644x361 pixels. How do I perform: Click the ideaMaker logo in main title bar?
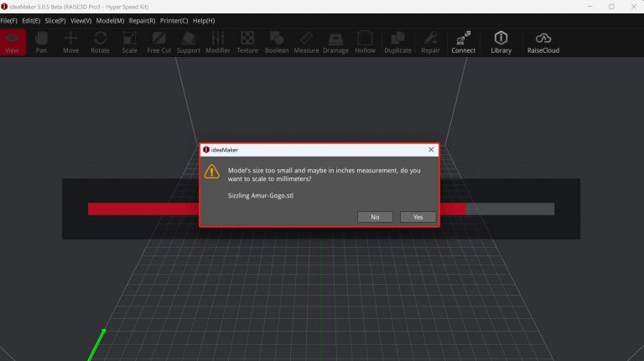point(4,7)
